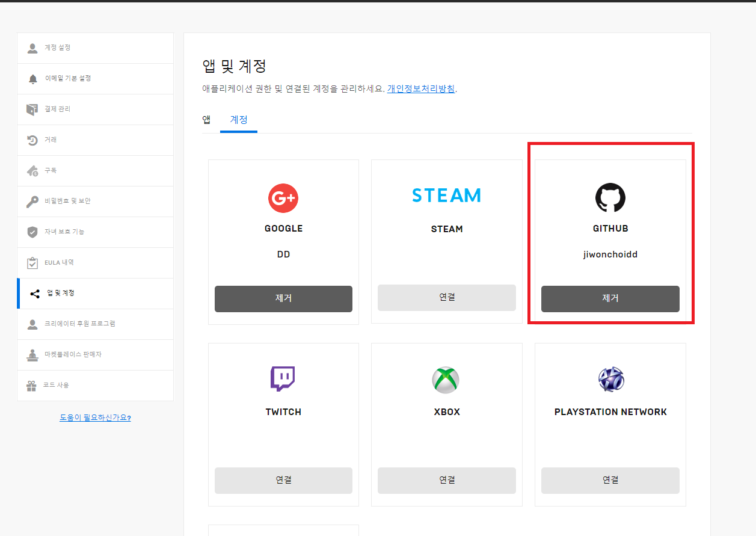Screen dimensions: 756x536
Task: Click the XBOX card title text
Action: (447, 412)
